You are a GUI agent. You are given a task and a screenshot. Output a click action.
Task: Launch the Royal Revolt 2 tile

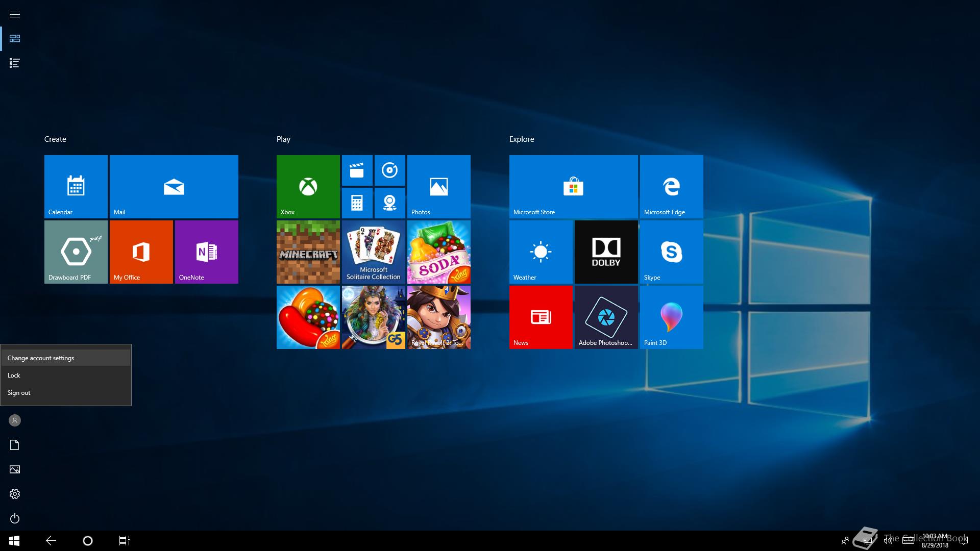click(x=439, y=317)
